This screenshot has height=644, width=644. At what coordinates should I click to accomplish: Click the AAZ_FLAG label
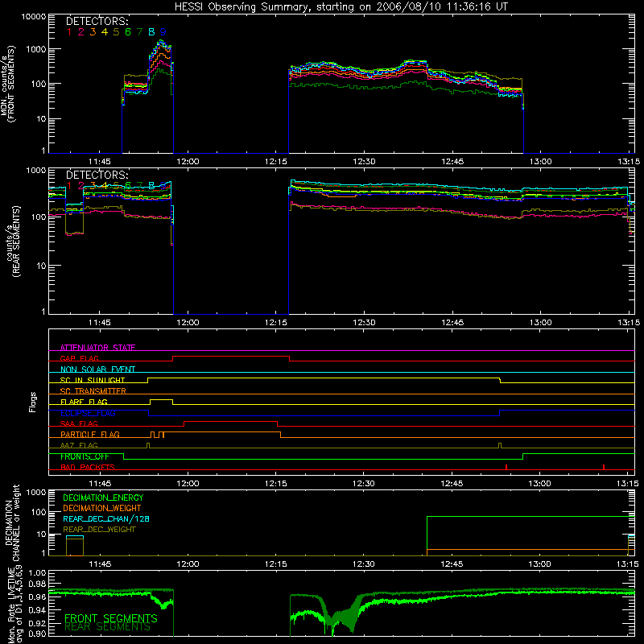[x=79, y=445]
